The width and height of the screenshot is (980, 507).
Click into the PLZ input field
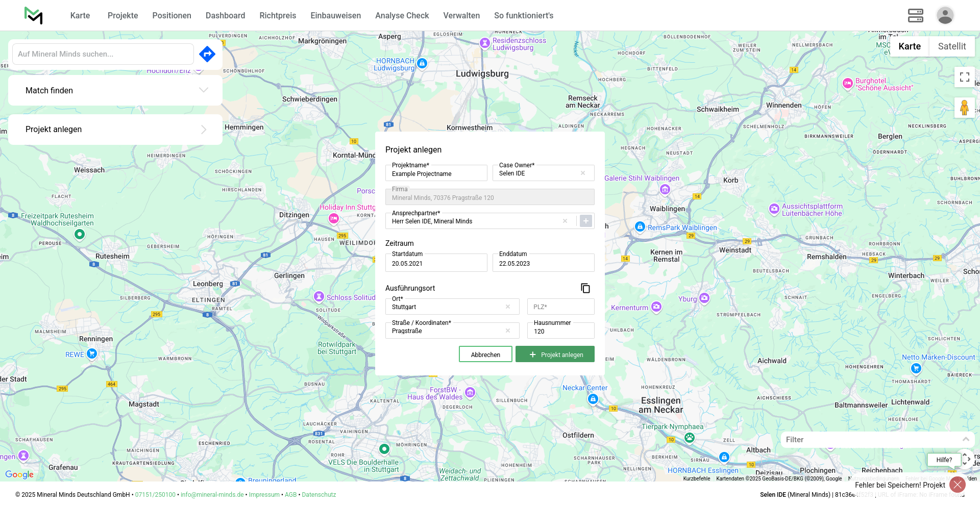coord(560,307)
